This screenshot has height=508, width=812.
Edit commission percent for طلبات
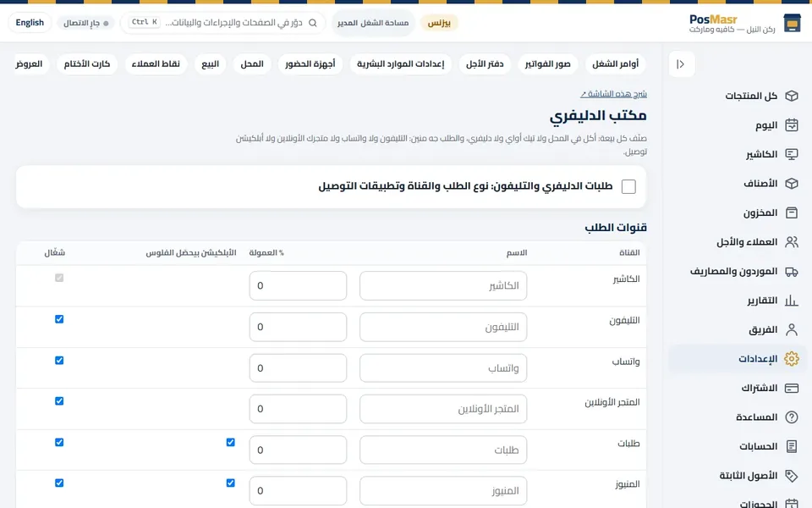[298, 450]
